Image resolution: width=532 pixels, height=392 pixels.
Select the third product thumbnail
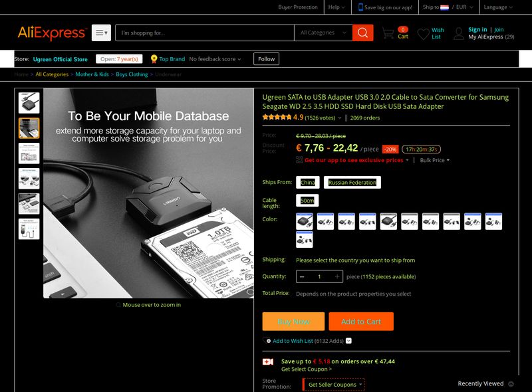click(x=29, y=153)
